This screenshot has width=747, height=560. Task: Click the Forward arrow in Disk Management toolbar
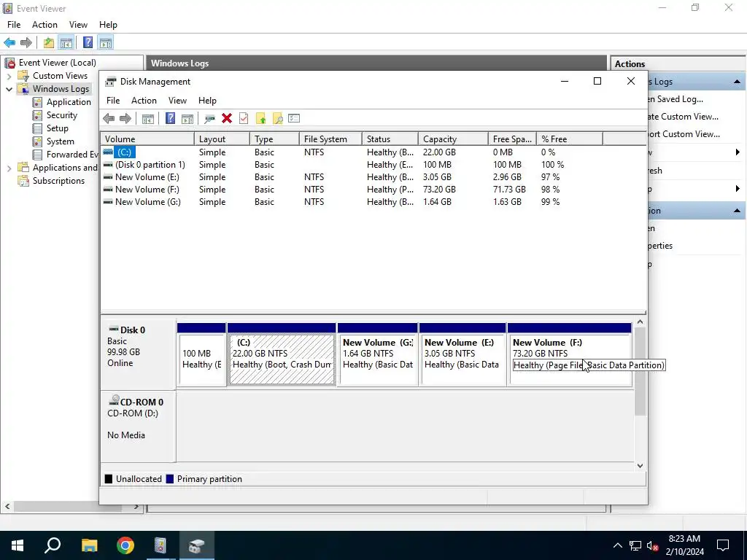click(125, 119)
